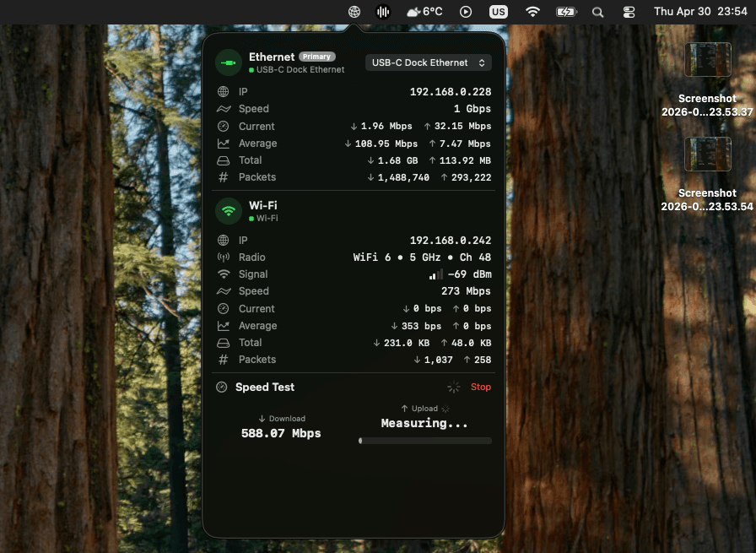Click the Ethernet IP globe icon

(x=224, y=92)
